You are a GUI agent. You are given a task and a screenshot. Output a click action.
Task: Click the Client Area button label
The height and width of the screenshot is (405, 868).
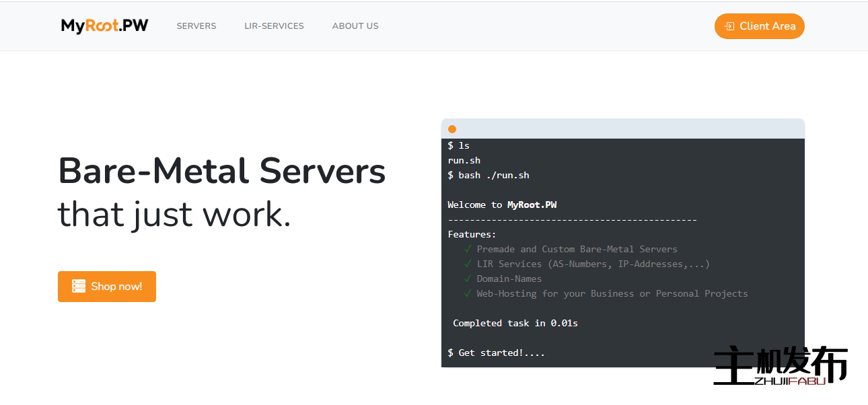(x=767, y=26)
